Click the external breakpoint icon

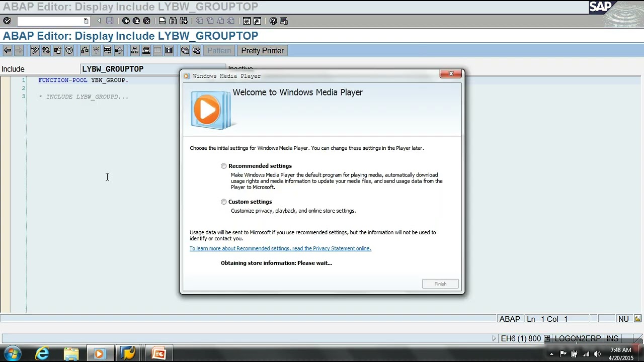click(x=196, y=50)
